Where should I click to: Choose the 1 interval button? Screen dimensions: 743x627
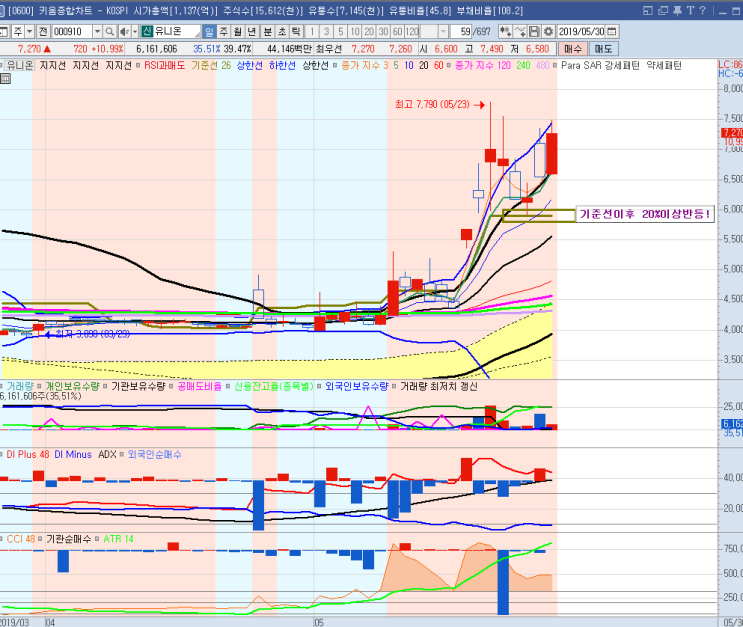click(312, 32)
